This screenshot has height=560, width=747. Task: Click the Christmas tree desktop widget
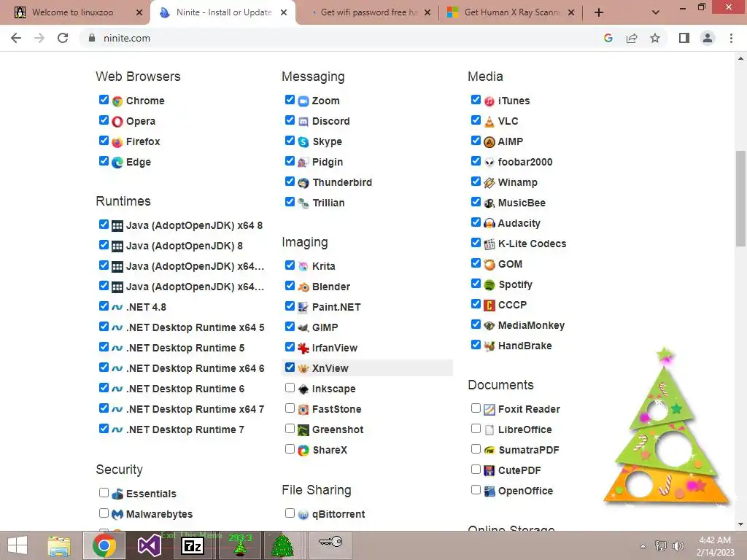(667, 426)
